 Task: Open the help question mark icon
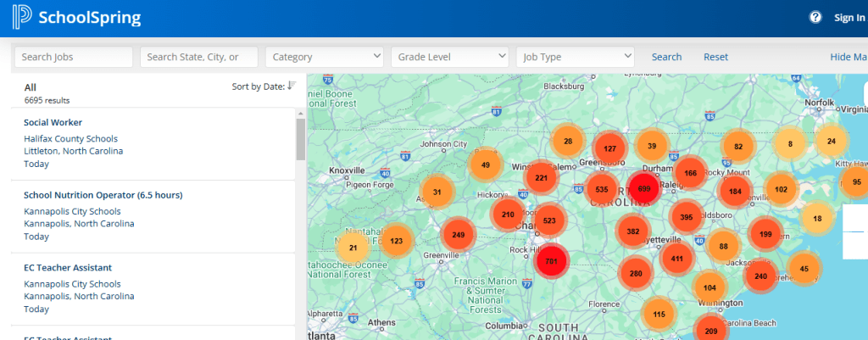pyautogui.click(x=815, y=17)
